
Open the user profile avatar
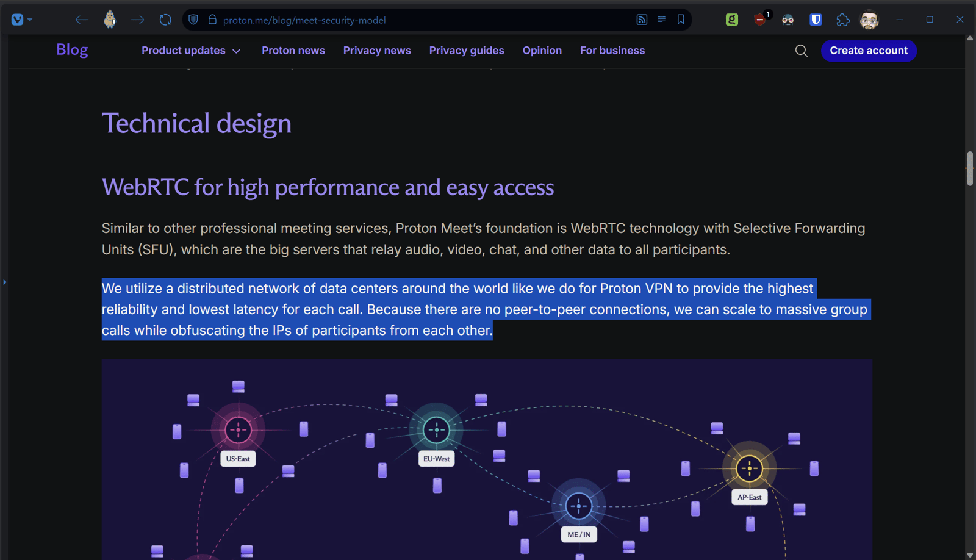[x=869, y=20]
